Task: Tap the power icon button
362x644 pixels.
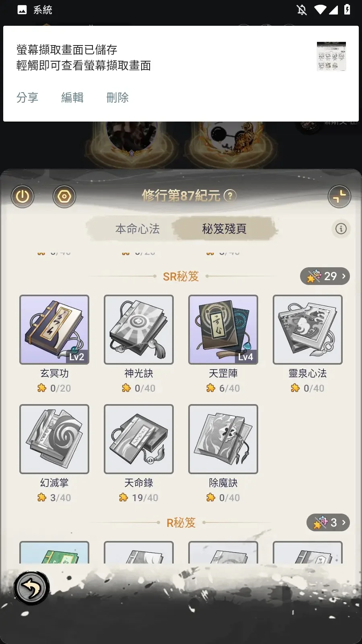Action: [23, 196]
